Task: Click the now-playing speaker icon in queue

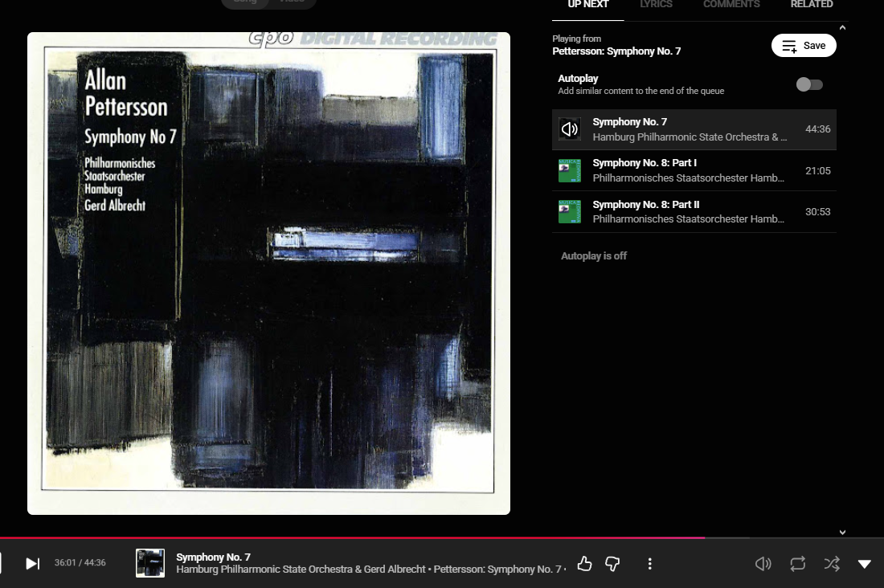Action: (570, 129)
